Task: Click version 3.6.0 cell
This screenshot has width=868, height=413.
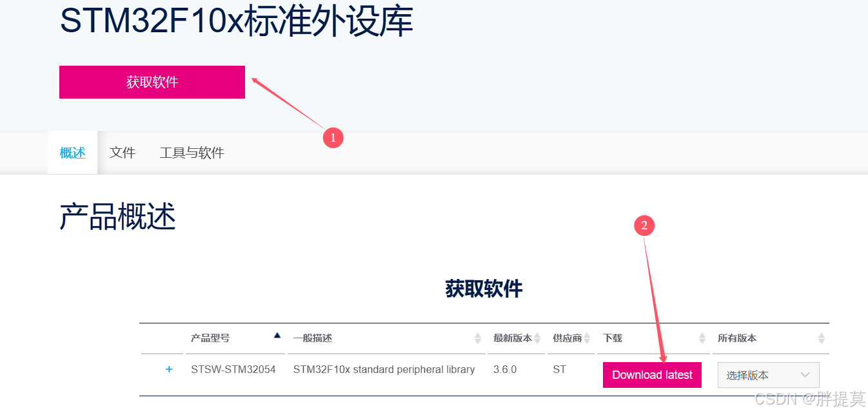Action: point(505,370)
